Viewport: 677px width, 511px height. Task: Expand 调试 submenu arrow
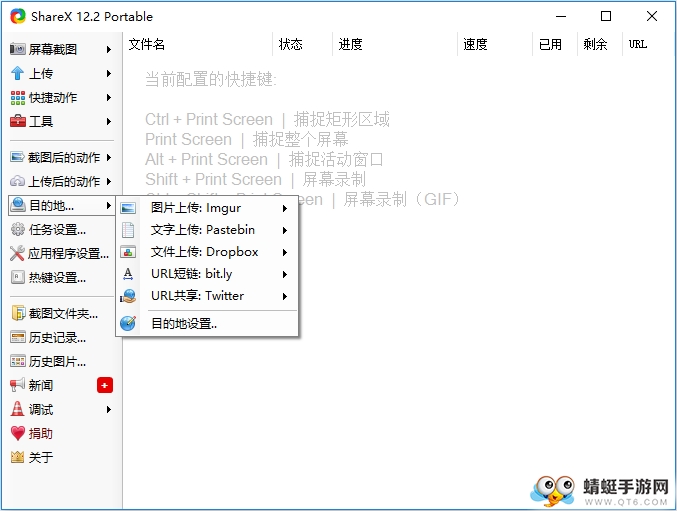109,409
